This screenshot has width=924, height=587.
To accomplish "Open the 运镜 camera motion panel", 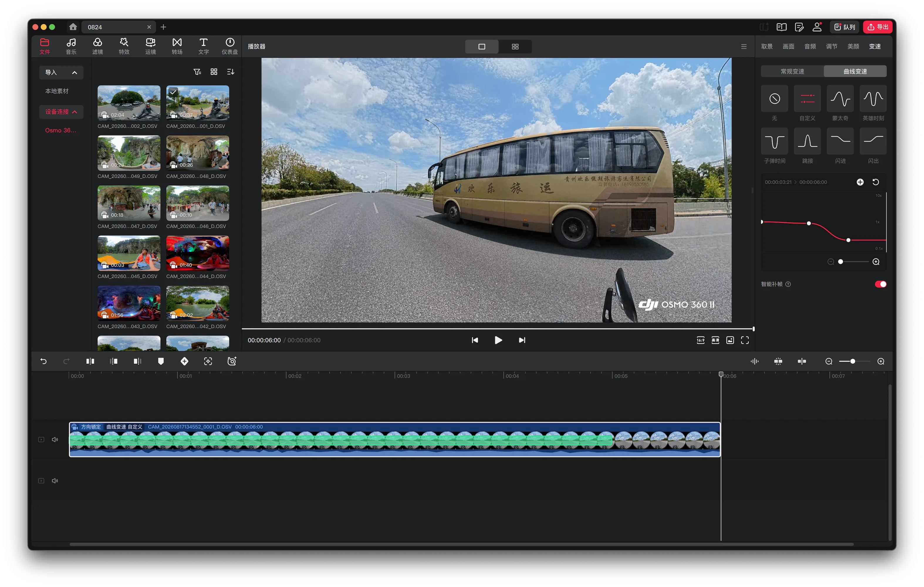I will (151, 46).
